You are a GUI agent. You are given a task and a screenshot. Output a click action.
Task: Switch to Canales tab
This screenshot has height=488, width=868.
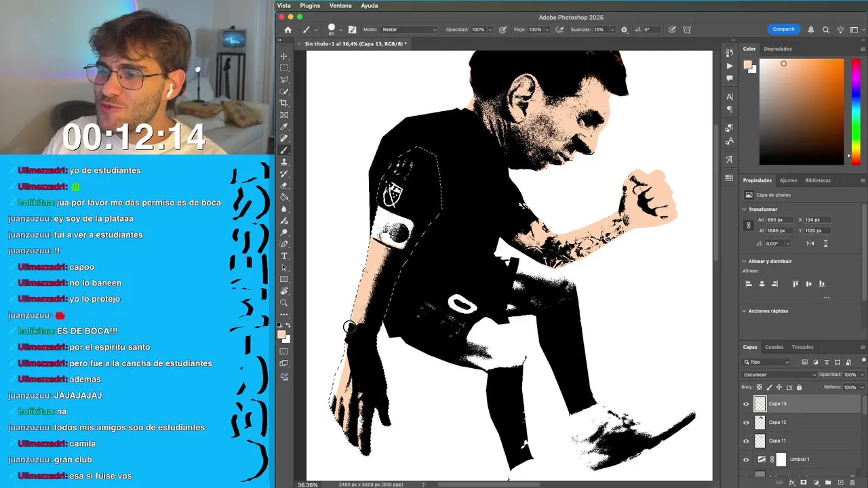774,347
